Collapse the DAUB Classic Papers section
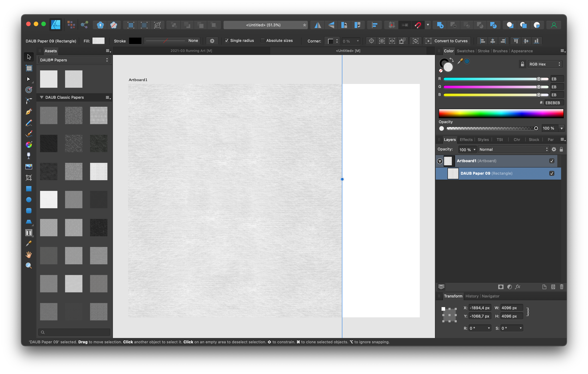This screenshot has height=374, width=588. tap(42, 97)
